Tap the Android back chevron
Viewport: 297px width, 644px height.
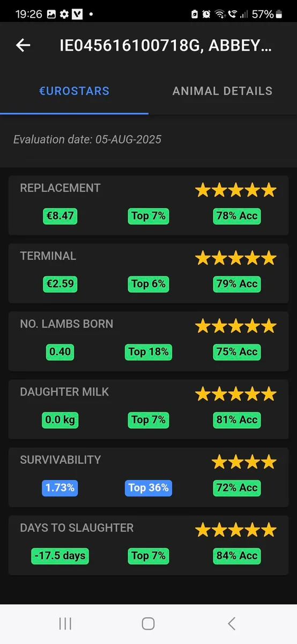[232, 624]
